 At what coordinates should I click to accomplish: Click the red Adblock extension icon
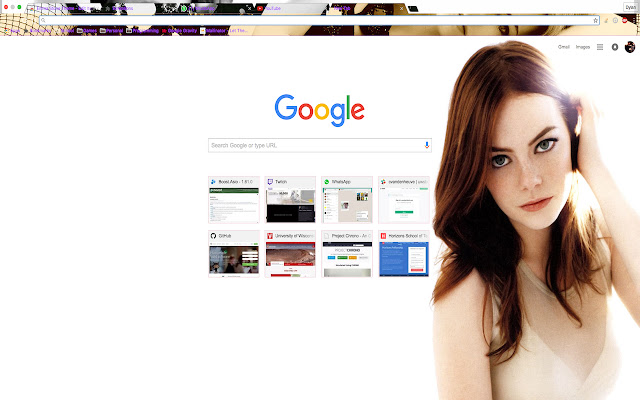coord(624,20)
